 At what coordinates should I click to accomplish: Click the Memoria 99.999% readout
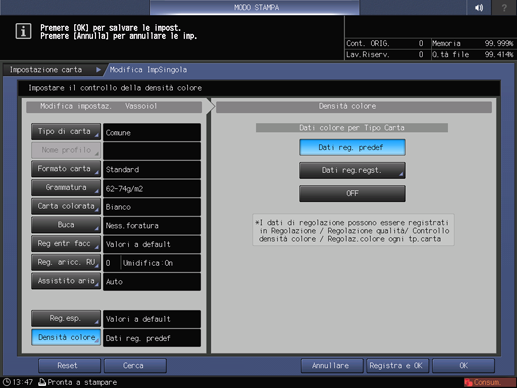tap(473, 43)
